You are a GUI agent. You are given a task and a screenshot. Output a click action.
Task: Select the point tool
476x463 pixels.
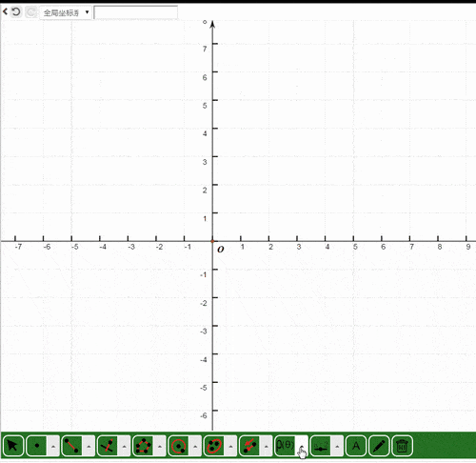point(37,446)
